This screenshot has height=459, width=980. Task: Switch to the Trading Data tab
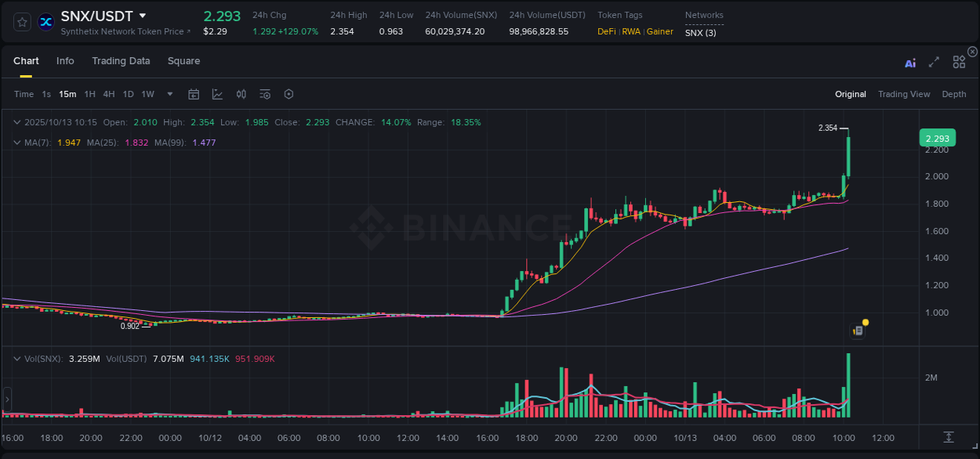point(122,60)
